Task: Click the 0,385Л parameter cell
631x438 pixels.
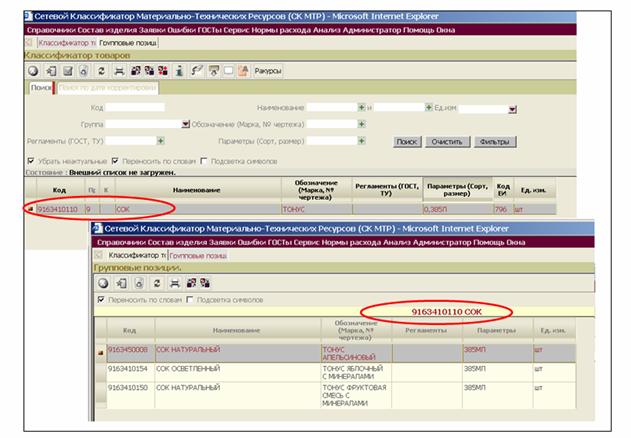Action: point(458,209)
